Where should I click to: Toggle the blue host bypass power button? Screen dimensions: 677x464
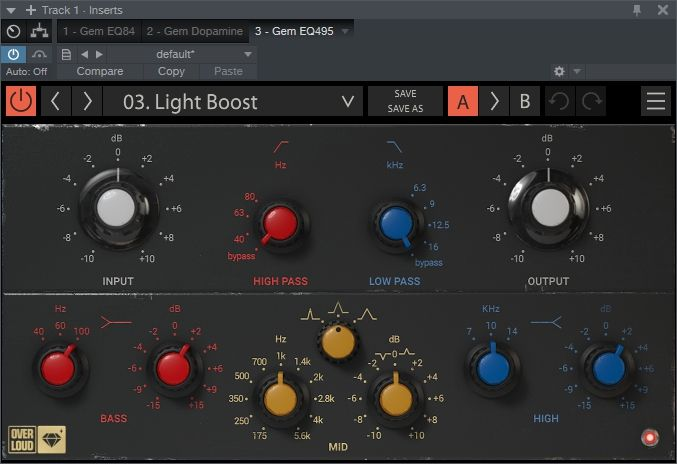click(13, 54)
